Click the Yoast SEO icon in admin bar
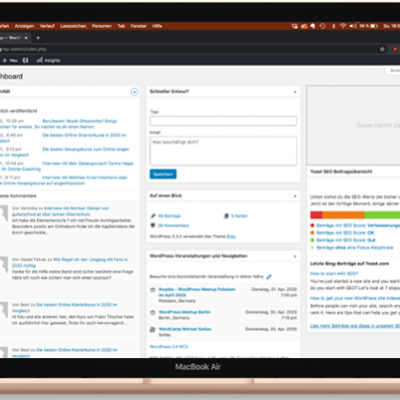 point(25,60)
